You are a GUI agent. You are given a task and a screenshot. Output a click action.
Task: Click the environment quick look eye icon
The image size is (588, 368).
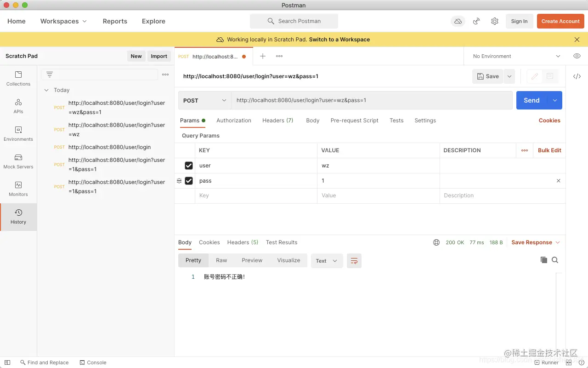[x=577, y=56]
